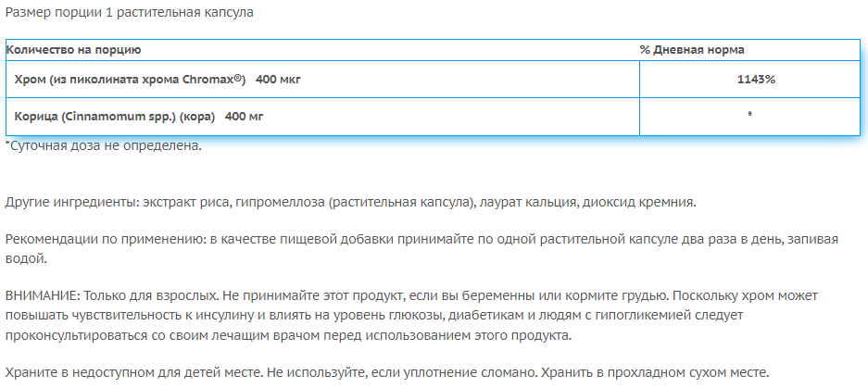This screenshot has height=388, width=868.
Task: Click the "Суточная доза не определена" footnote
Action: point(104,145)
